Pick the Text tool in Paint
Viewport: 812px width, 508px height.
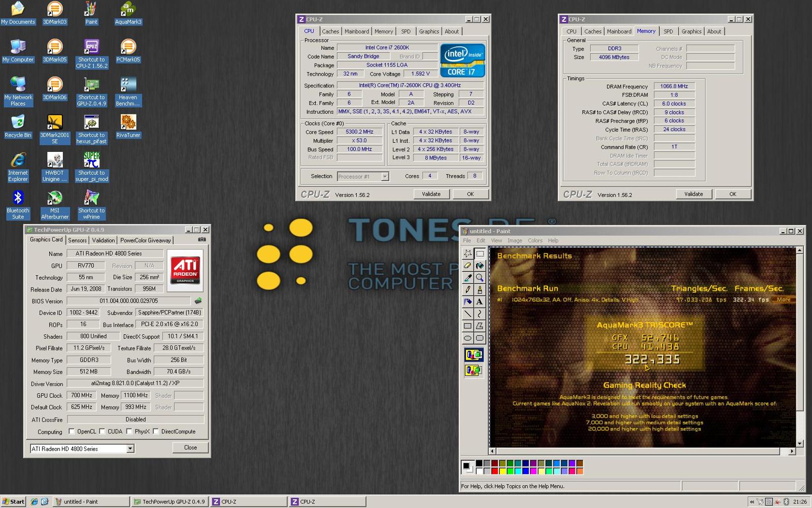point(480,302)
